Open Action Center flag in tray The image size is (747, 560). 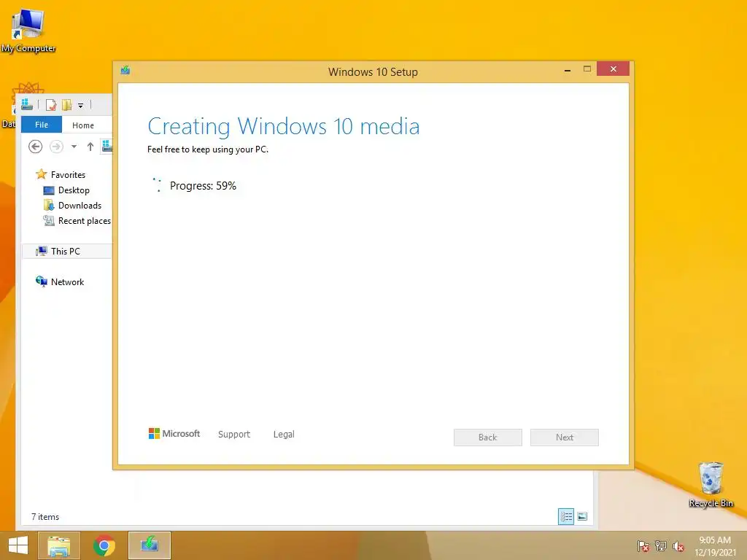(x=643, y=546)
